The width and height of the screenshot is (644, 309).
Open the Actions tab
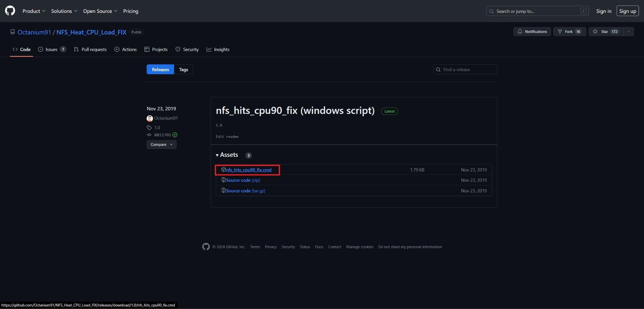click(x=125, y=49)
